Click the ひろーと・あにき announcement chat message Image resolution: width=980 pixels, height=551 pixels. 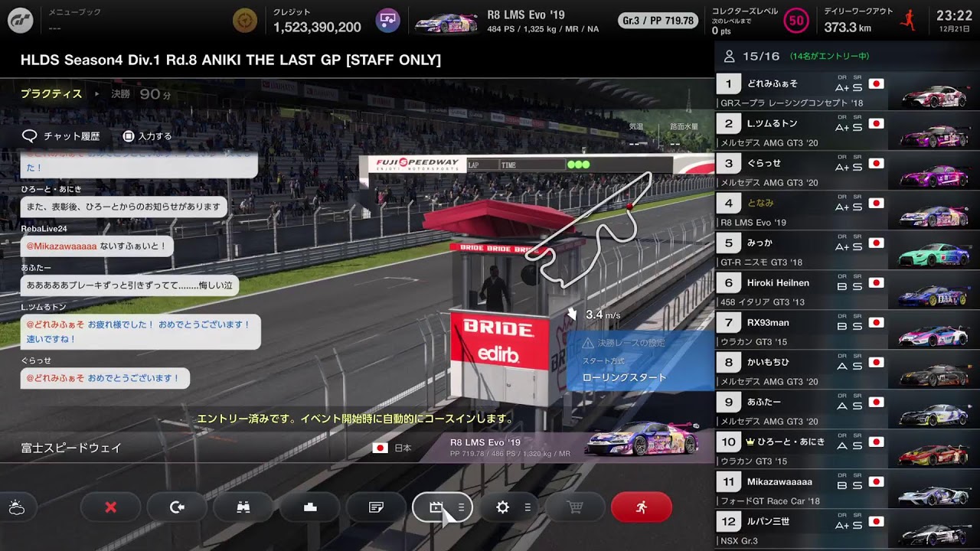(124, 207)
